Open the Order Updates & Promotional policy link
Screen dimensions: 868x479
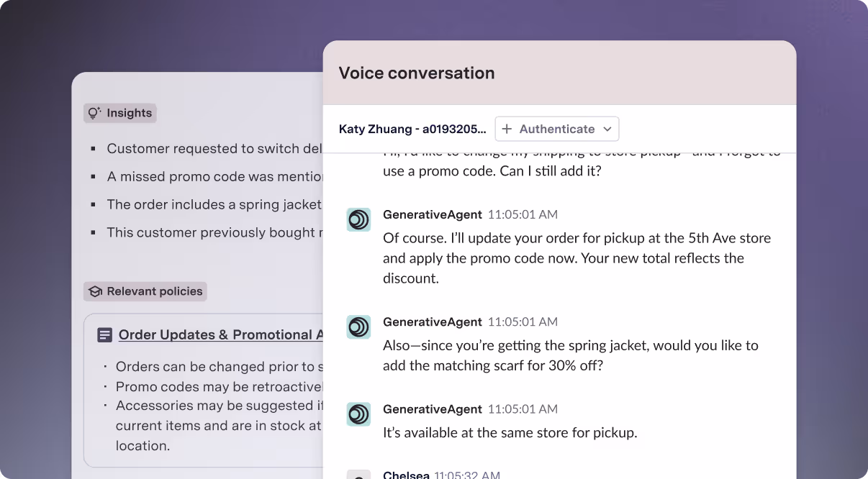coord(216,334)
